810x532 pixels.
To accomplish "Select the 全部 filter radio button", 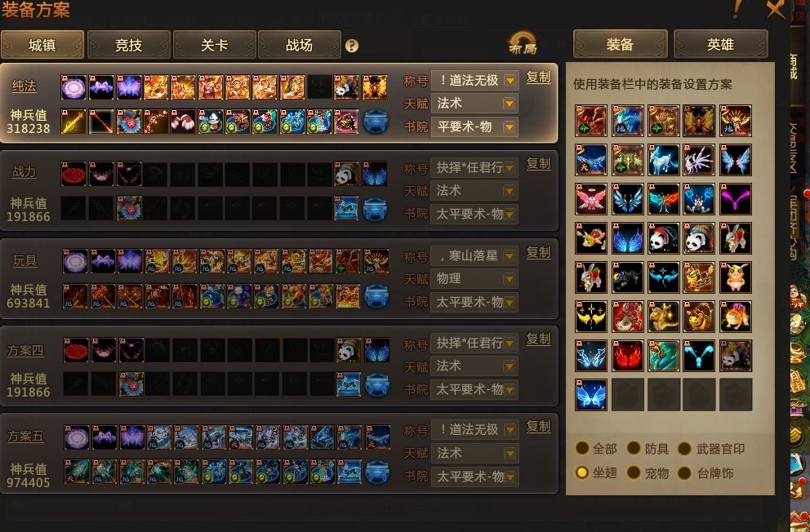I will click(x=582, y=449).
